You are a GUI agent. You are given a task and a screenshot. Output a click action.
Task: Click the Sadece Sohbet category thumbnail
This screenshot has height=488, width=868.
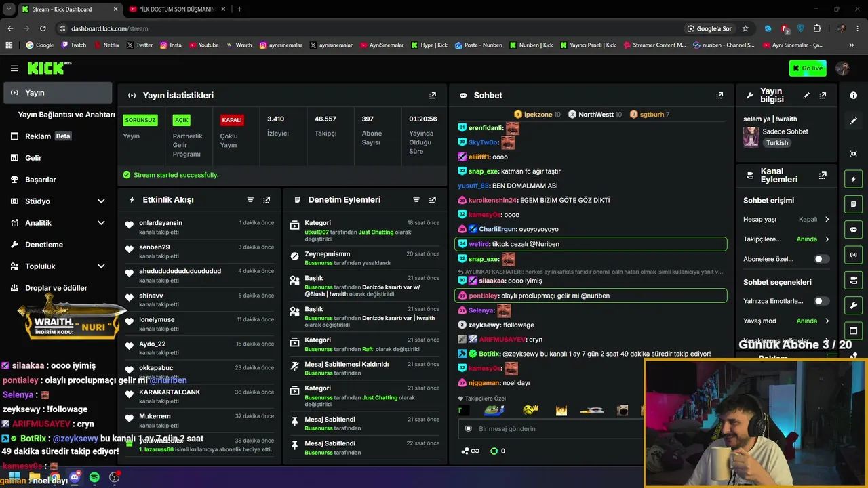coord(751,137)
